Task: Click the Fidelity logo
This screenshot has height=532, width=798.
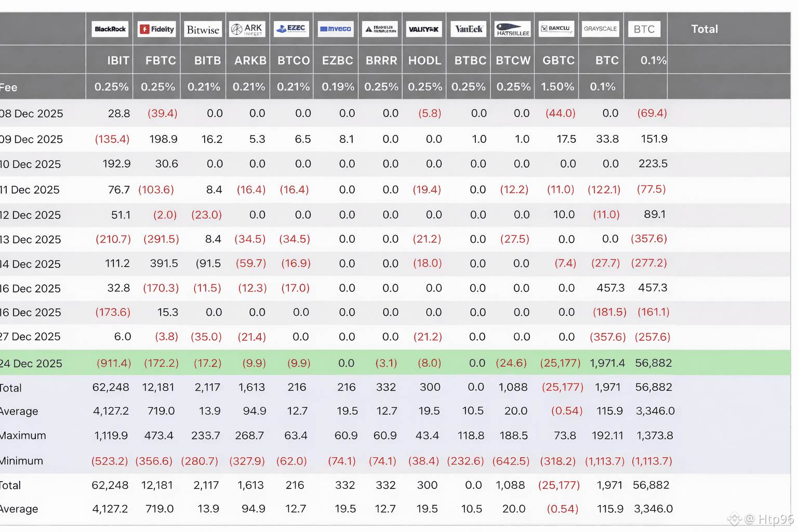Action: 157,29
